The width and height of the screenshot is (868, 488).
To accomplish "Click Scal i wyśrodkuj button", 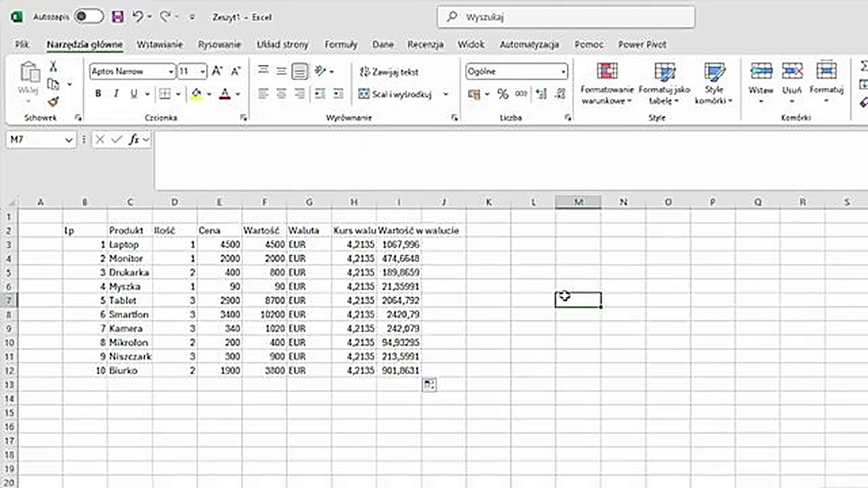I will (397, 94).
